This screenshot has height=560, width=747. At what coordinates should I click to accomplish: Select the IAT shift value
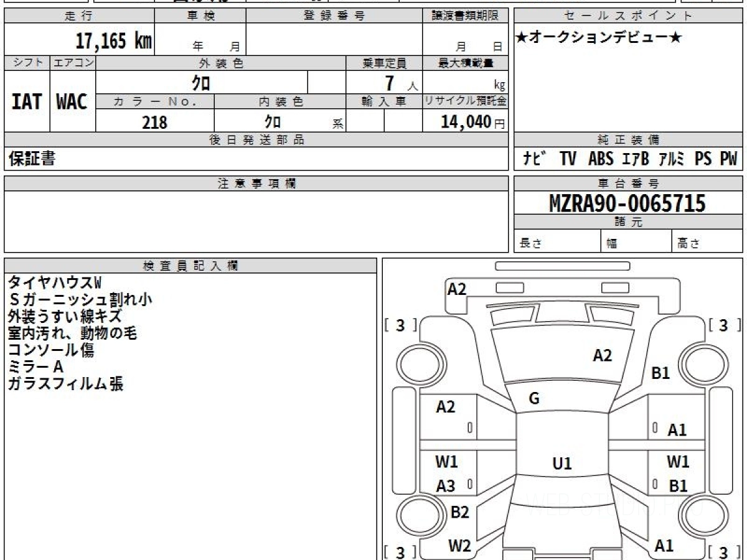27,101
